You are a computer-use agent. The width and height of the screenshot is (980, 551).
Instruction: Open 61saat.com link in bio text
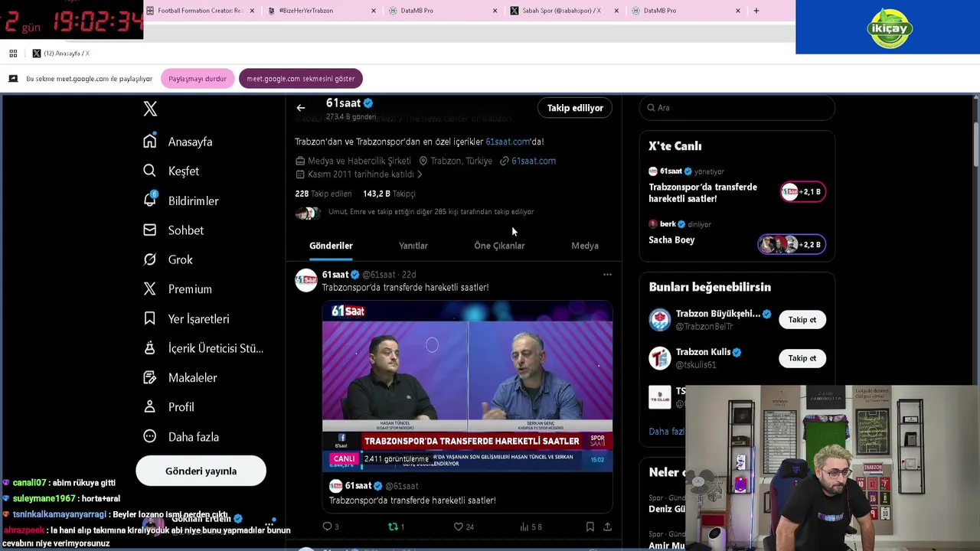coord(508,142)
